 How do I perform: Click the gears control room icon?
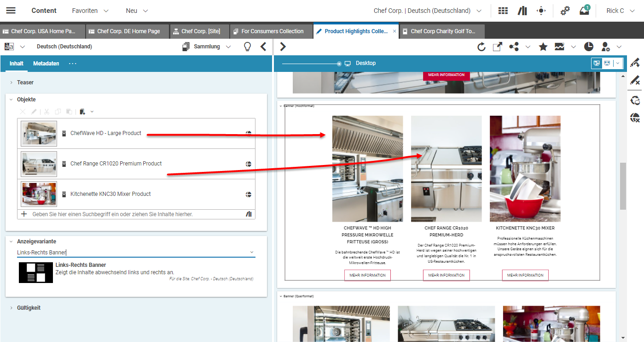click(565, 11)
